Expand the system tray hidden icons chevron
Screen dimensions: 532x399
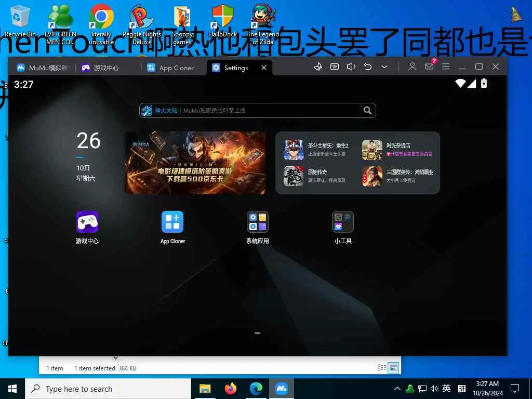397,389
